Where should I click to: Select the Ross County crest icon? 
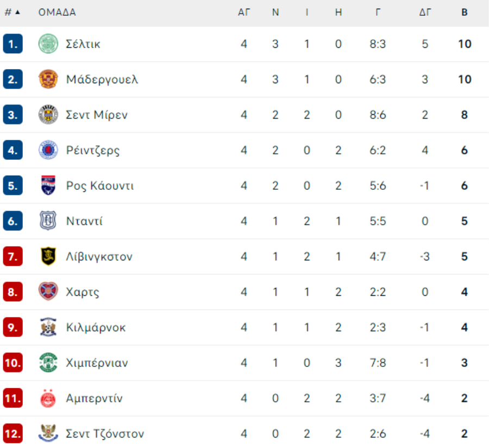(x=48, y=185)
